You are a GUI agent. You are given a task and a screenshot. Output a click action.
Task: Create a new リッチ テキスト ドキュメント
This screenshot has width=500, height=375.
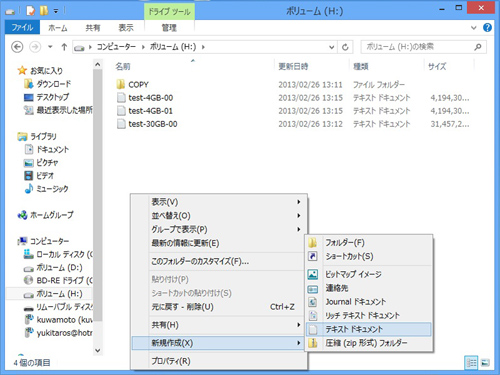click(369, 315)
